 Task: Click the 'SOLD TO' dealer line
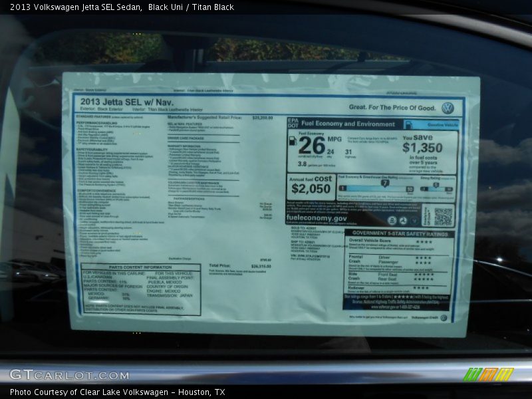coord(303,228)
